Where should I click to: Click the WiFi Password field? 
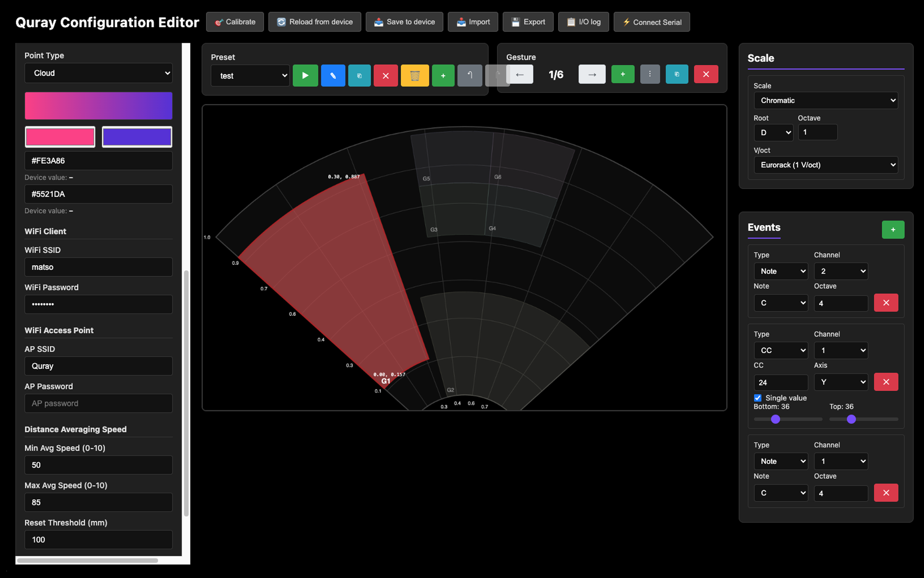coord(98,304)
